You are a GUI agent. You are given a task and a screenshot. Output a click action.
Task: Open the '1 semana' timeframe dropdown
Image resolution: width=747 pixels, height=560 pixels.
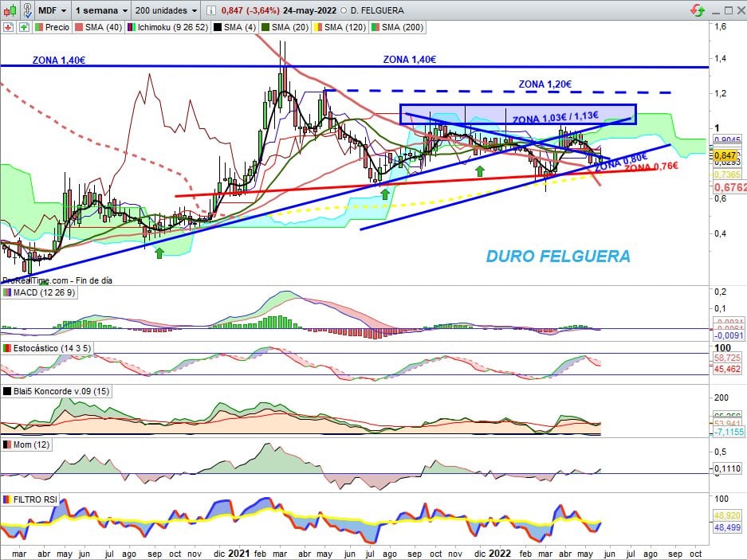click(101, 10)
